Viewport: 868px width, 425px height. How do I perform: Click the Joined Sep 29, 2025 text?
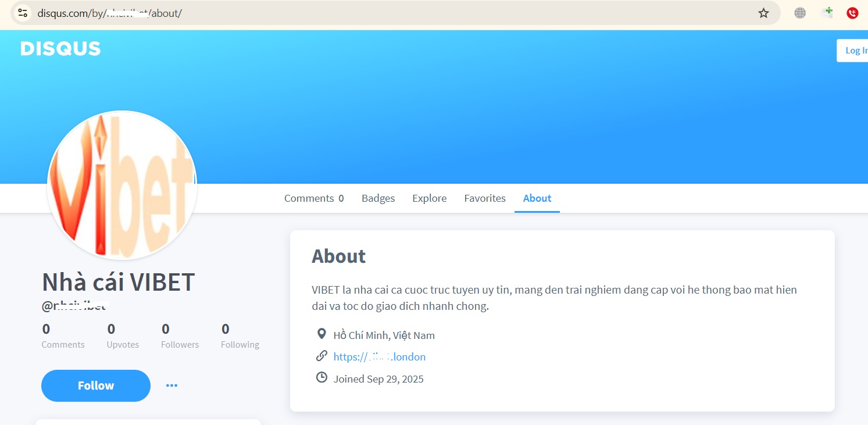click(378, 379)
